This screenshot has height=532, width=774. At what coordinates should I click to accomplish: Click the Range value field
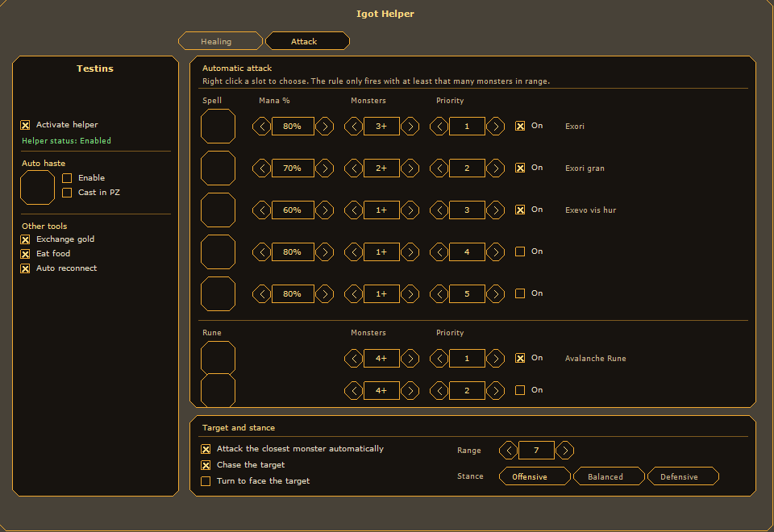[x=537, y=450]
